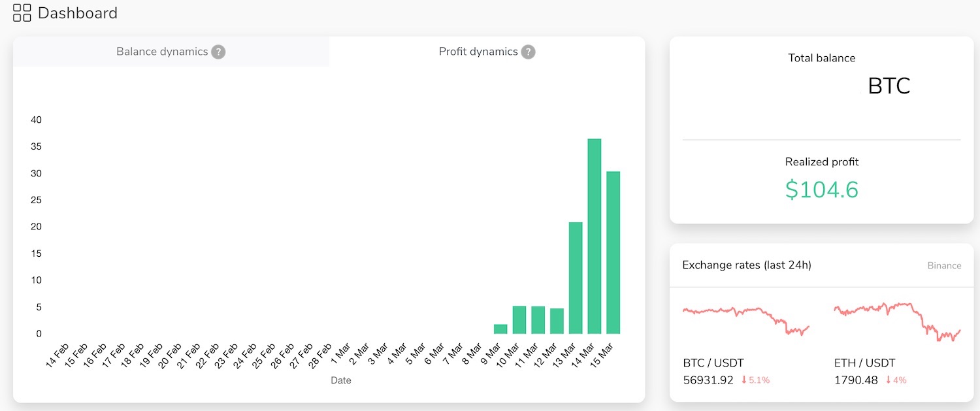The image size is (980, 411).
Task: Select the Profit dynamics tab
Action: [x=478, y=52]
